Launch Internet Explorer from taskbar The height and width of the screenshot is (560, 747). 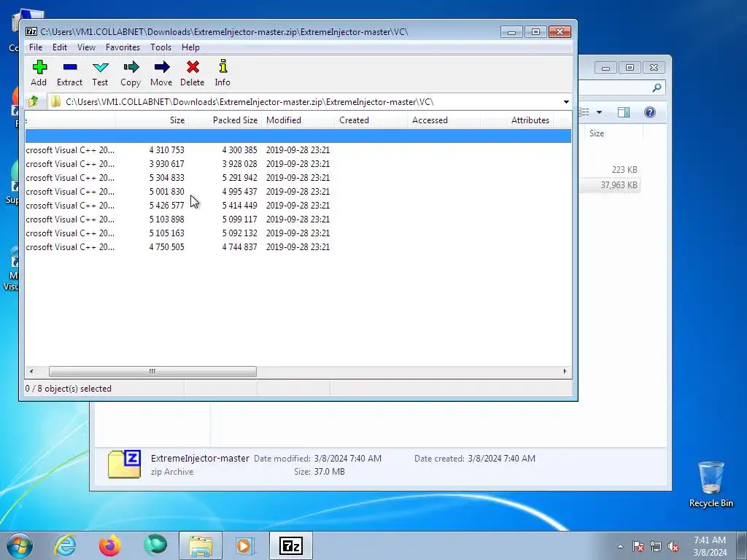point(65,545)
